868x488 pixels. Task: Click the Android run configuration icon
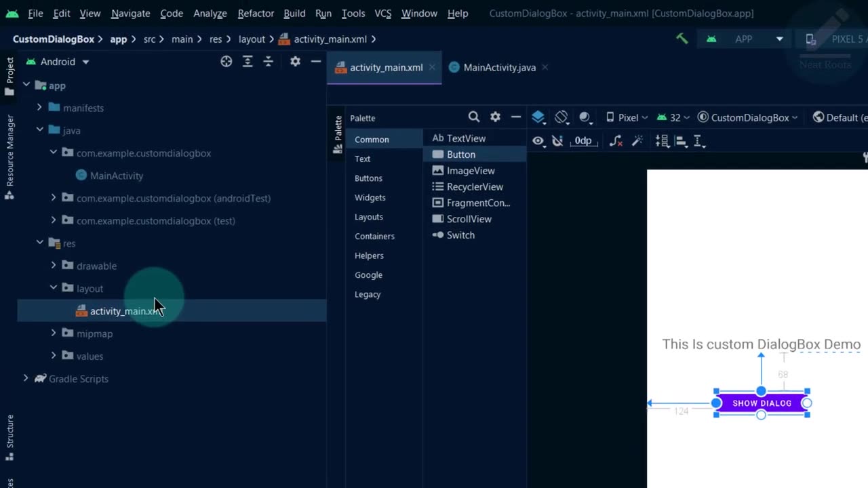(711, 39)
